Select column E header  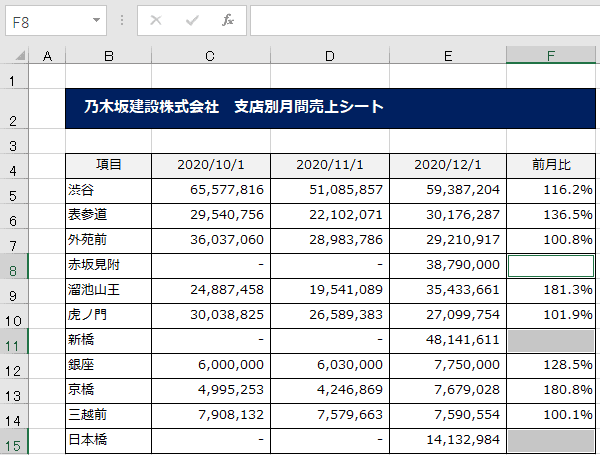click(x=448, y=55)
